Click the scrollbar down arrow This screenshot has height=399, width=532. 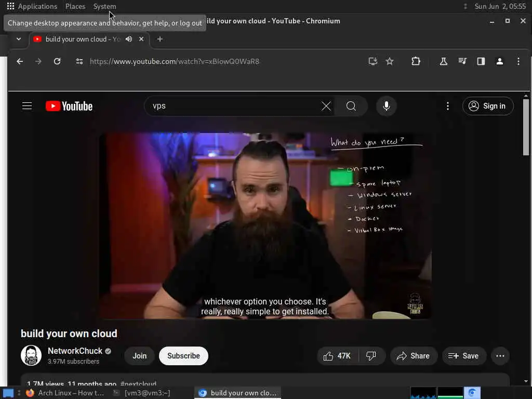pyautogui.click(x=526, y=381)
